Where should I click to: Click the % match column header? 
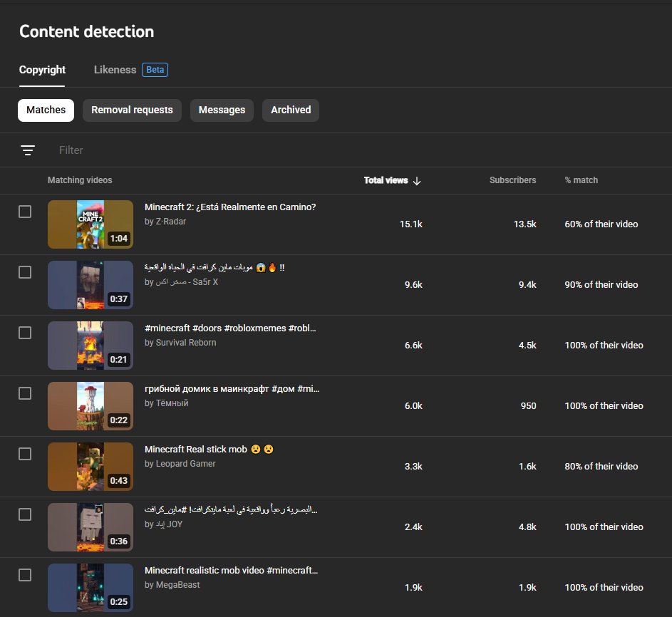[581, 180]
